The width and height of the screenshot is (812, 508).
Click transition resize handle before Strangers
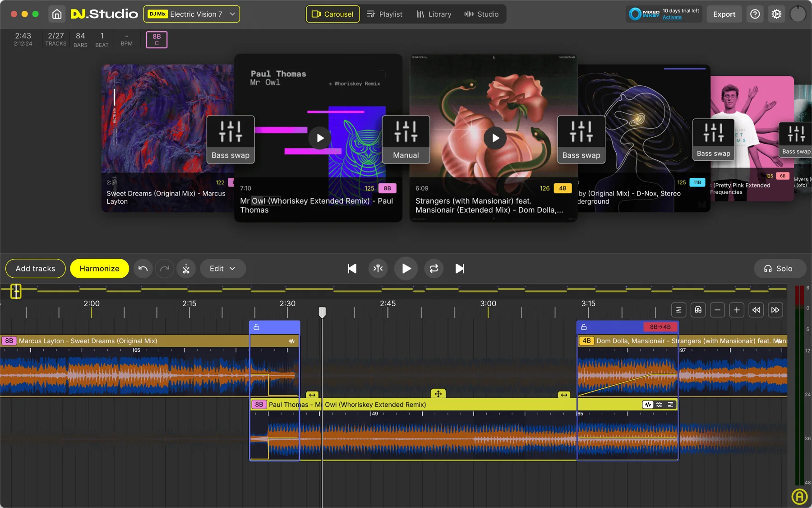(x=564, y=395)
